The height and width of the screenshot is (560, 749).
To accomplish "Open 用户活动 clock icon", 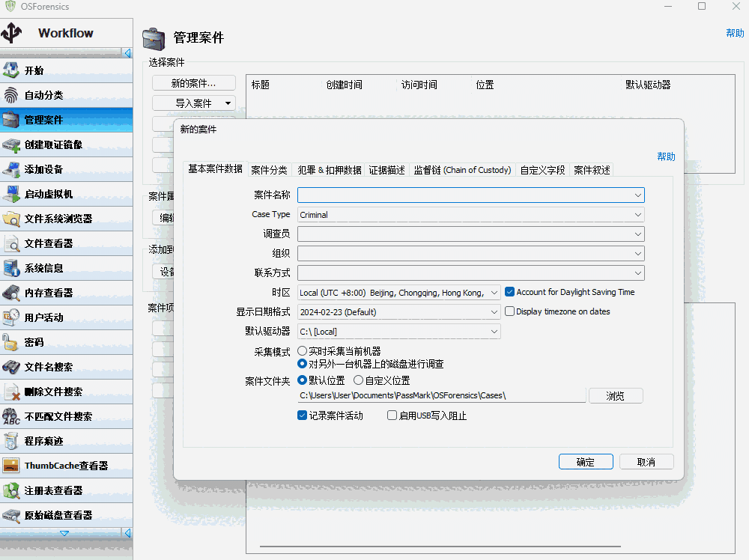I will pyautogui.click(x=11, y=317).
